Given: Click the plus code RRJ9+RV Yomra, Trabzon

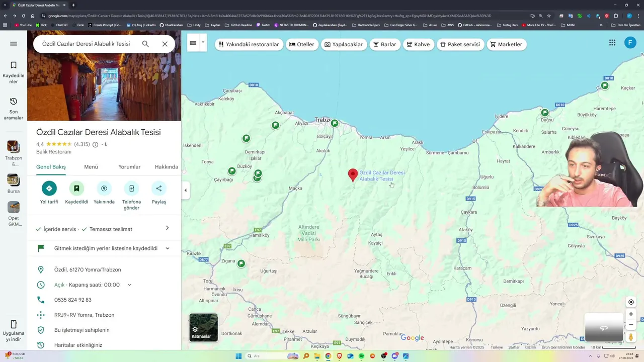Looking at the screenshot, I should point(84,315).
